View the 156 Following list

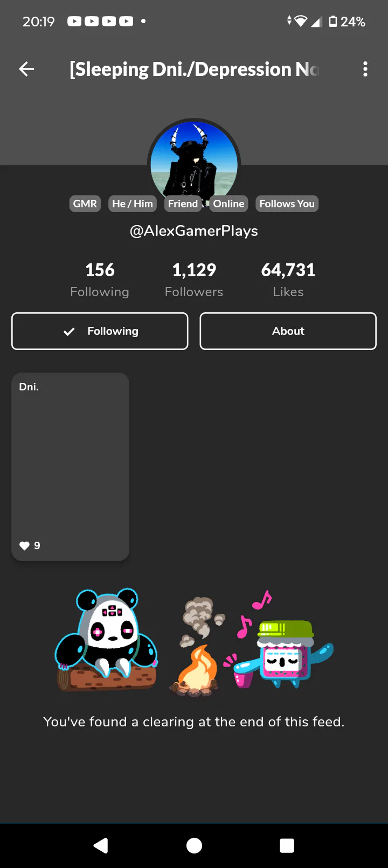tap(100, 280)
